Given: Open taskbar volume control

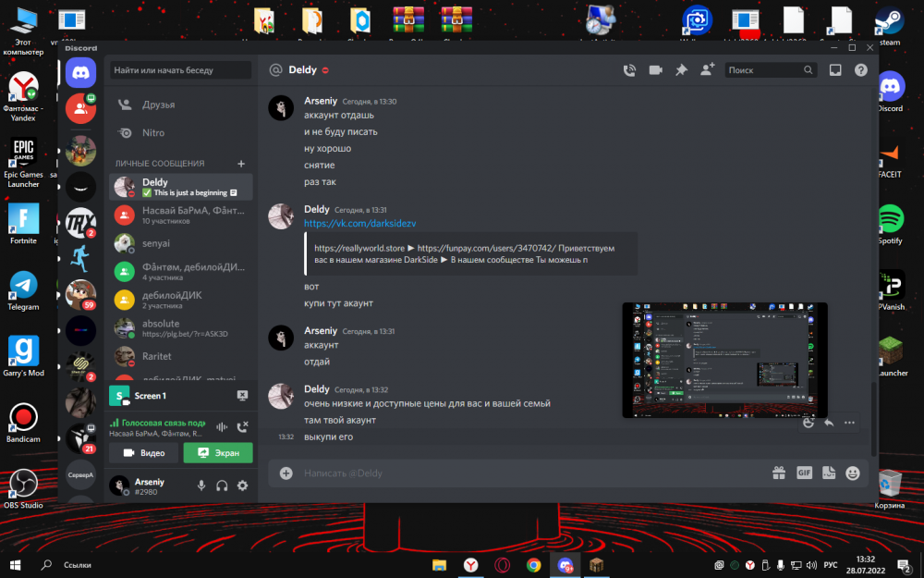Looking at the screenshot, I should tap(811, 565).
